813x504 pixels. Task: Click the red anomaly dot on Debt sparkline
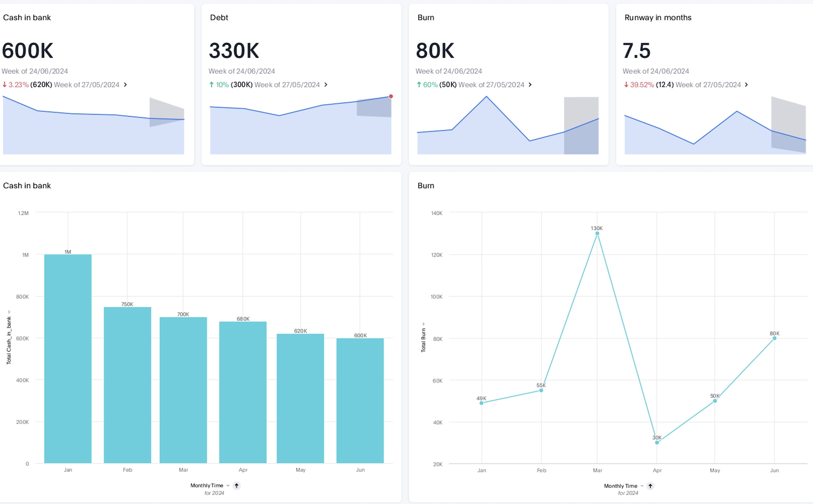391,96
